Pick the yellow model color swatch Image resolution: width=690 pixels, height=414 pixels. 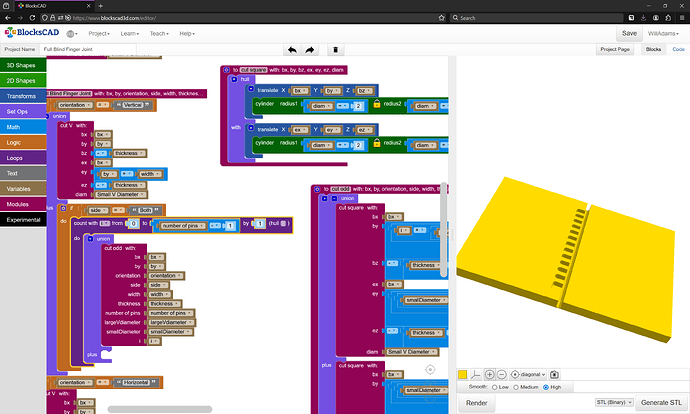[462, 374]
